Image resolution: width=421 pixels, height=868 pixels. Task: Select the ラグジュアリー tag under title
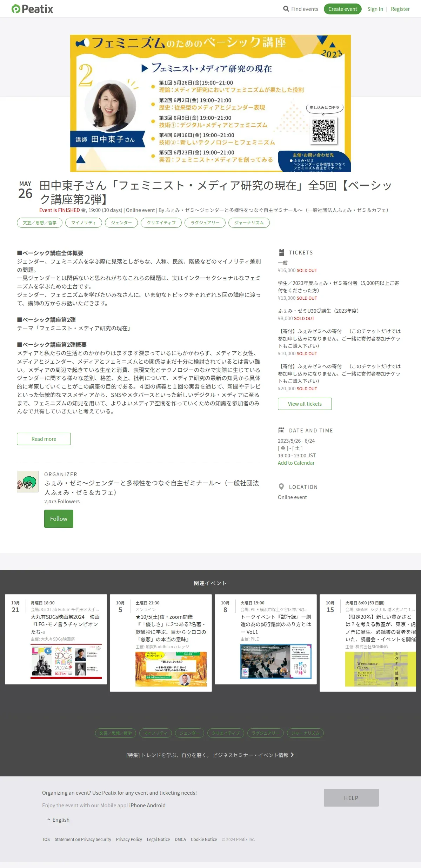pyautogui.click(x=205, y=223)
